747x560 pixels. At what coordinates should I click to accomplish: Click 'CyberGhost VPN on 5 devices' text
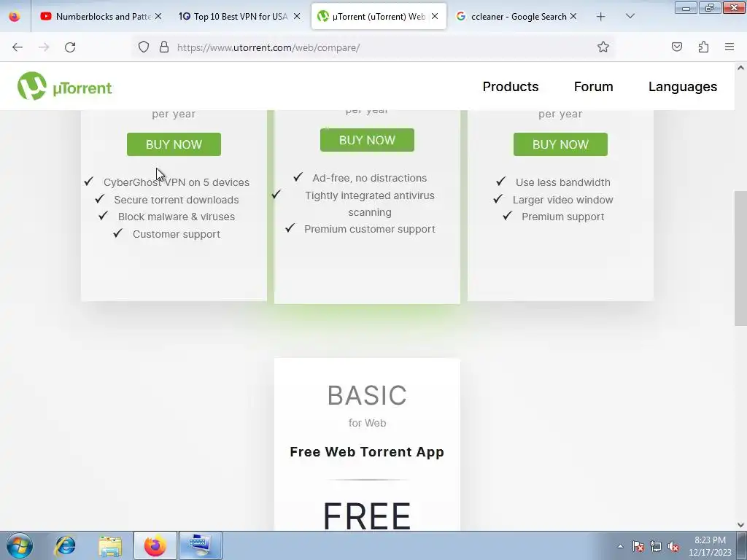[x=177, y=182]
